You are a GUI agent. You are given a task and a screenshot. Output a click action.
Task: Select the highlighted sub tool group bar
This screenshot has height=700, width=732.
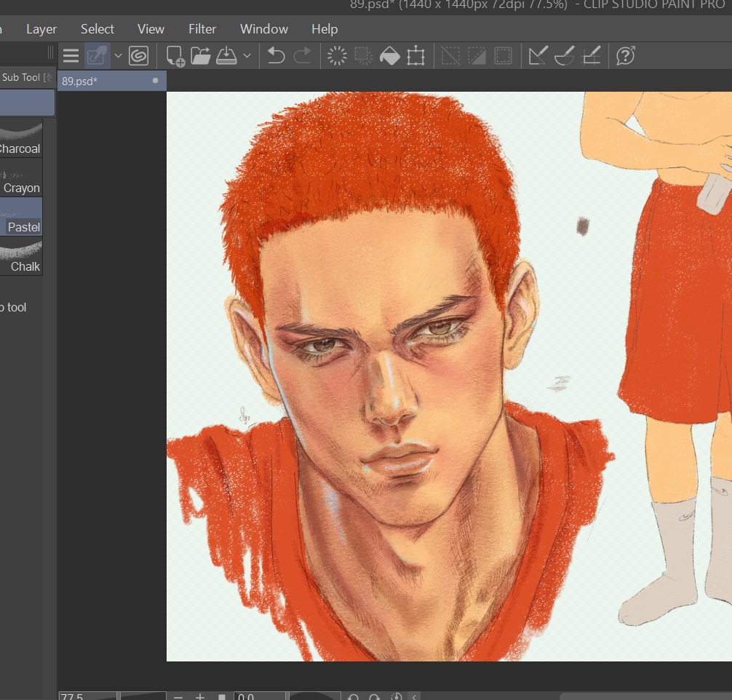tap(27, 103)
